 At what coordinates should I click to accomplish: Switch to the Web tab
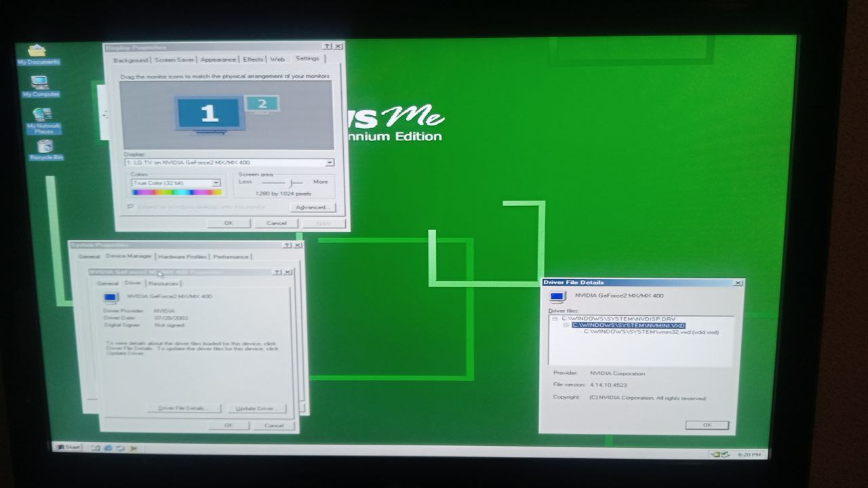(x=278, y=60)
